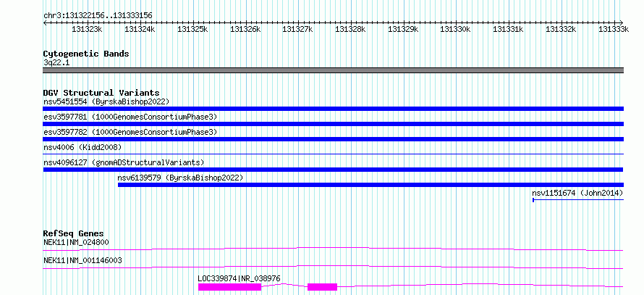Click the nsv4096127 blue variant bar

point(333,170)
